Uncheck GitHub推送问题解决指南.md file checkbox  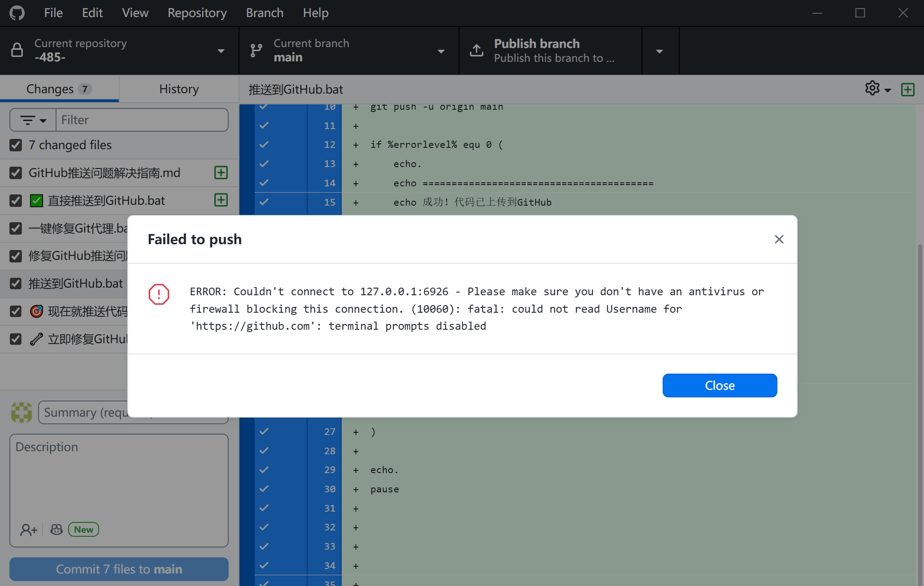pos(16,173)
